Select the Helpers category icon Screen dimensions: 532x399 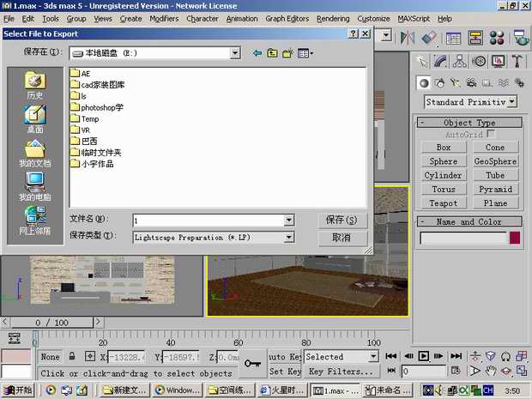pos(487,83)
